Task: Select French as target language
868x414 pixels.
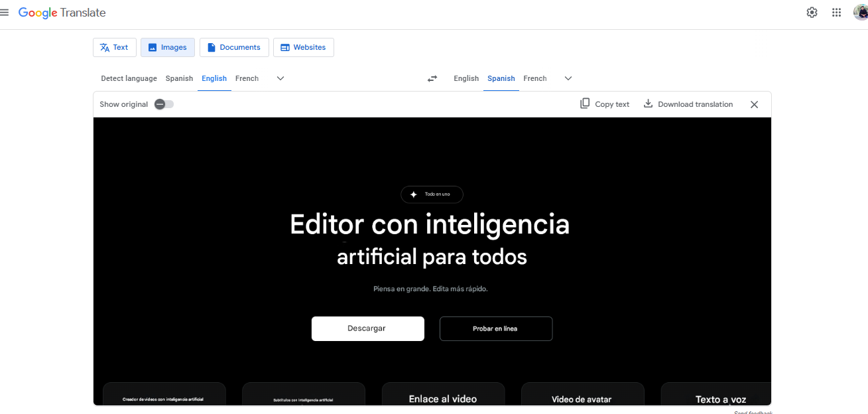Action: pyautogui.click(x=535, y=78)
